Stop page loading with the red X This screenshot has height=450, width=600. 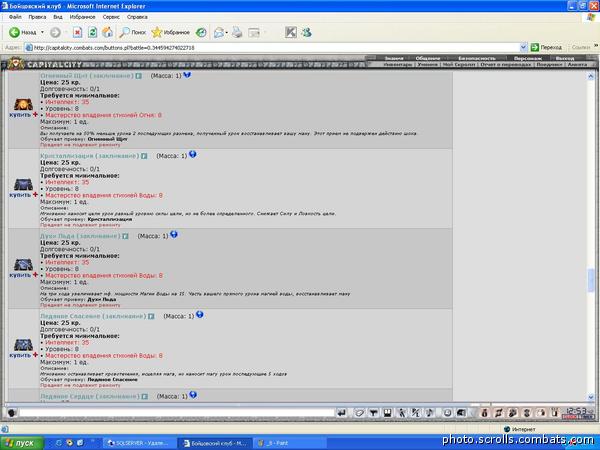pyautogui.click(x=77, y=33)
